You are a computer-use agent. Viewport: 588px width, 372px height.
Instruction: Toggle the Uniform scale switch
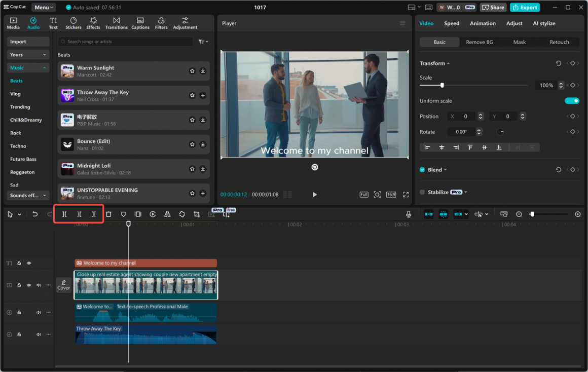[x=571, y=101]
